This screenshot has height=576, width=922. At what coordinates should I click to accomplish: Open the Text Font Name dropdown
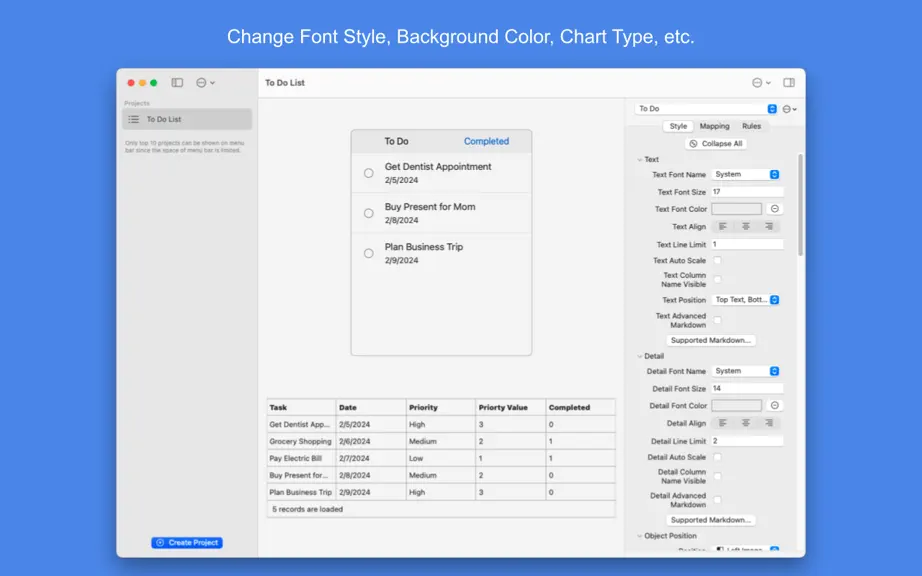746,175
